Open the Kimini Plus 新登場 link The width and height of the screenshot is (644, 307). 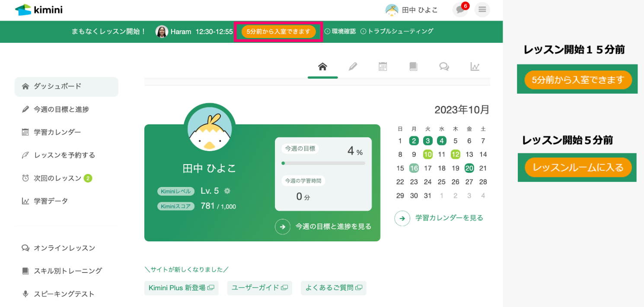(182, 288)
